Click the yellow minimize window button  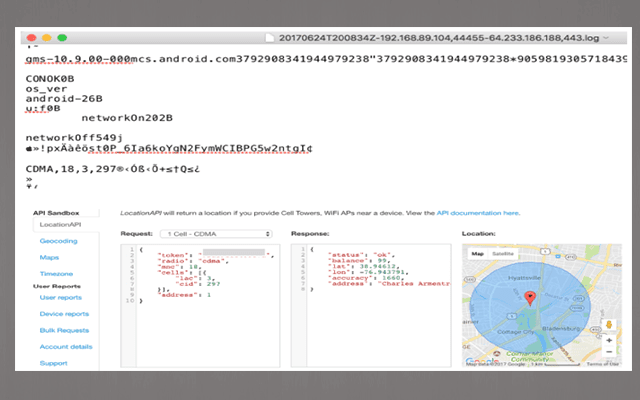(x=48, y=37)
